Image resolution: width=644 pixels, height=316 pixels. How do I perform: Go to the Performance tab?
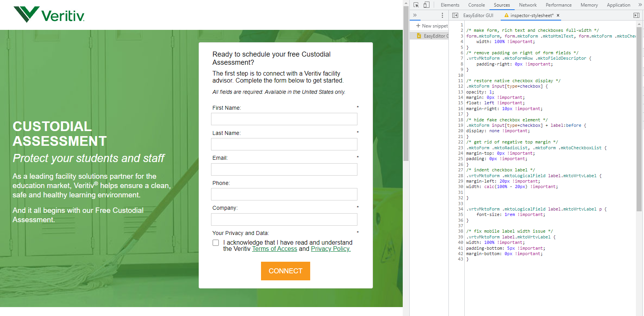[558, 5]
